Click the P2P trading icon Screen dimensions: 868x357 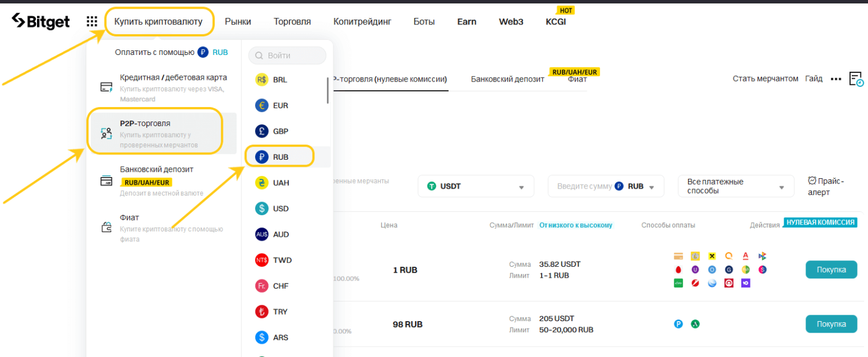click(x=106, y=134)
